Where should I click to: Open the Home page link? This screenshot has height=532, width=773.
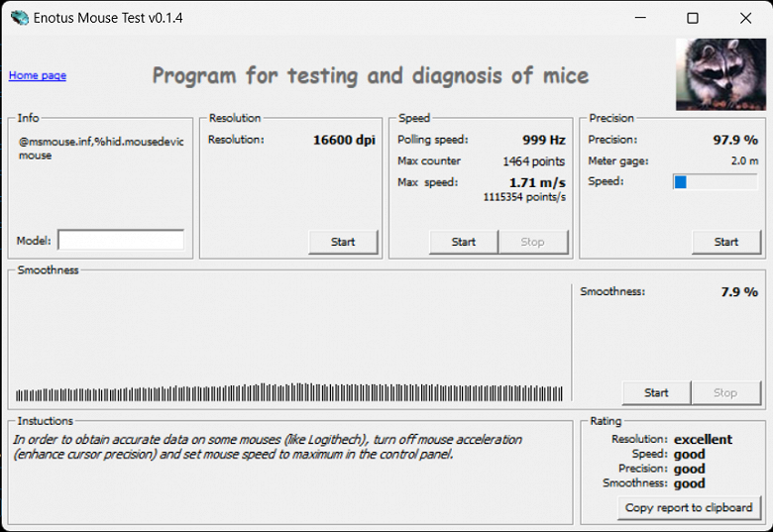38,75
